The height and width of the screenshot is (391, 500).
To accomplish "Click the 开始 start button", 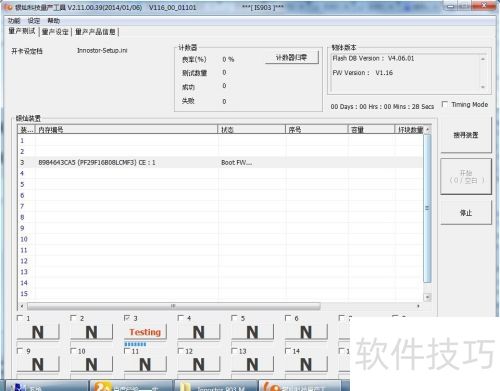I will (x=466, y=176).
